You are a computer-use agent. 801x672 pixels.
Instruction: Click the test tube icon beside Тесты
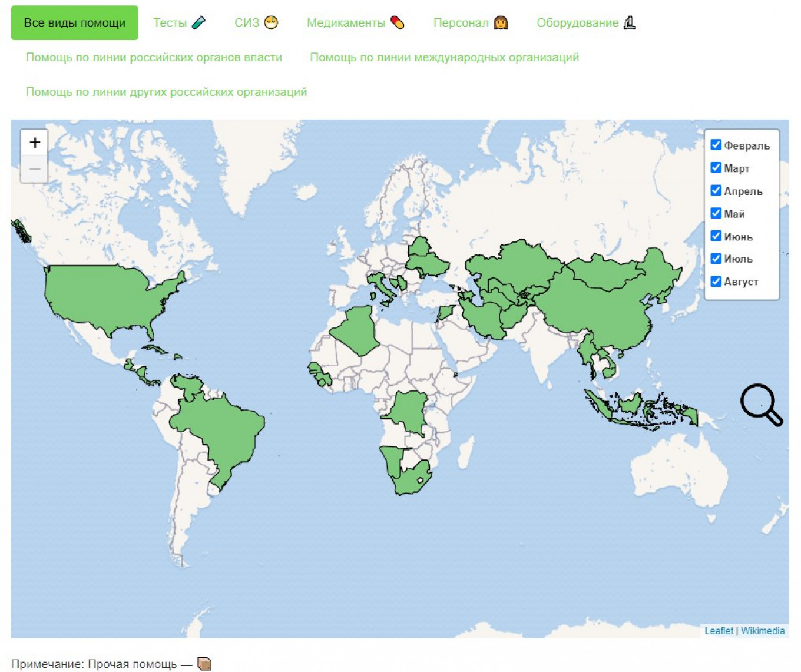click(199, 23)
